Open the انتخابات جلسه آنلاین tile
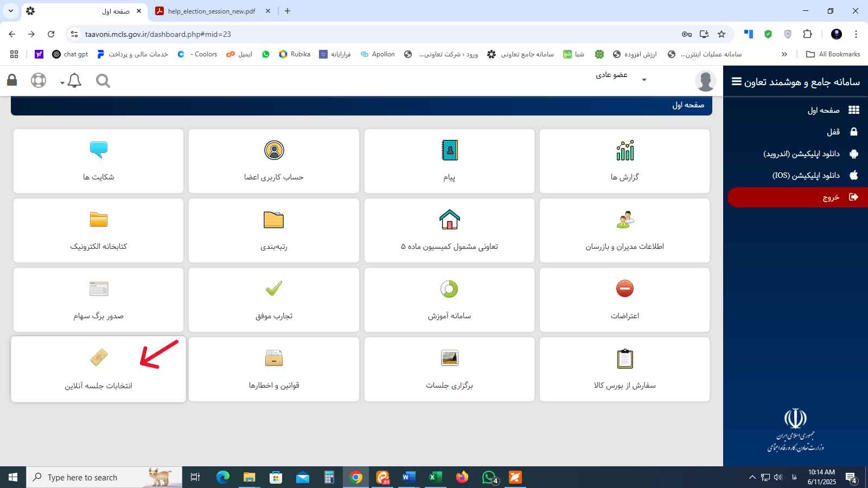Screen dimensions: 868x488 point(98,369)
